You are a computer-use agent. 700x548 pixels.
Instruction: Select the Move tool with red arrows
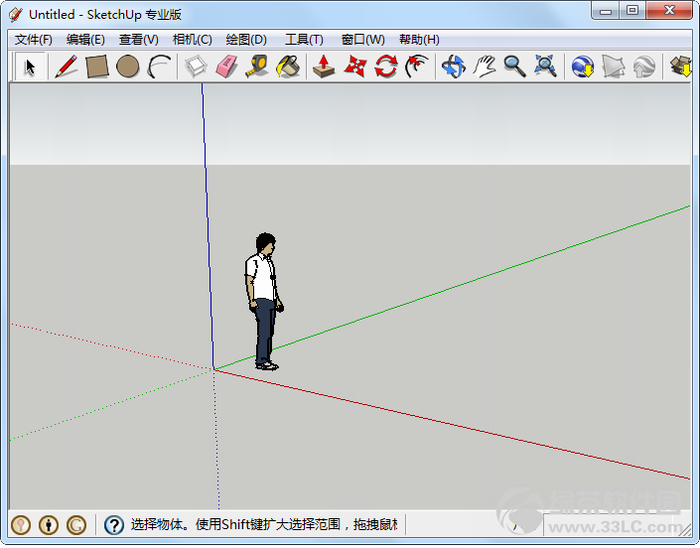(x=355, y=66)
